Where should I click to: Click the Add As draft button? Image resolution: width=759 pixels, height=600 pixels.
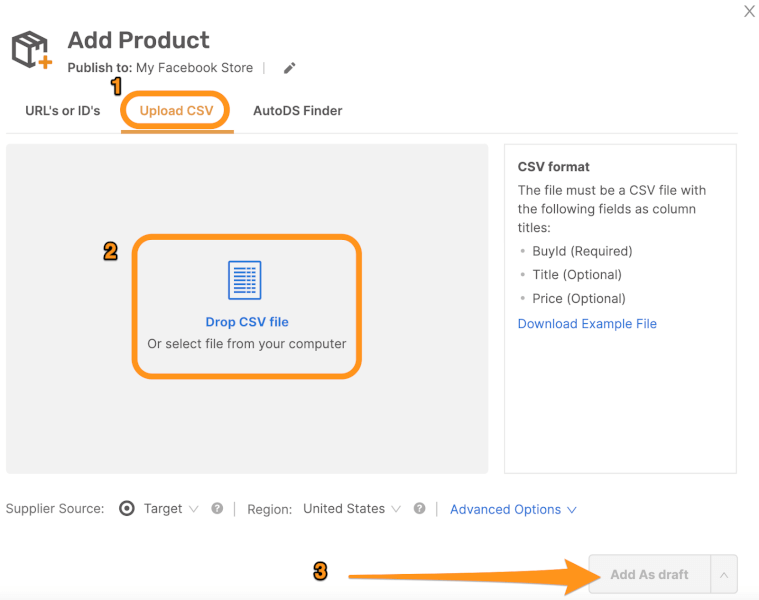[x=650, y=574]
